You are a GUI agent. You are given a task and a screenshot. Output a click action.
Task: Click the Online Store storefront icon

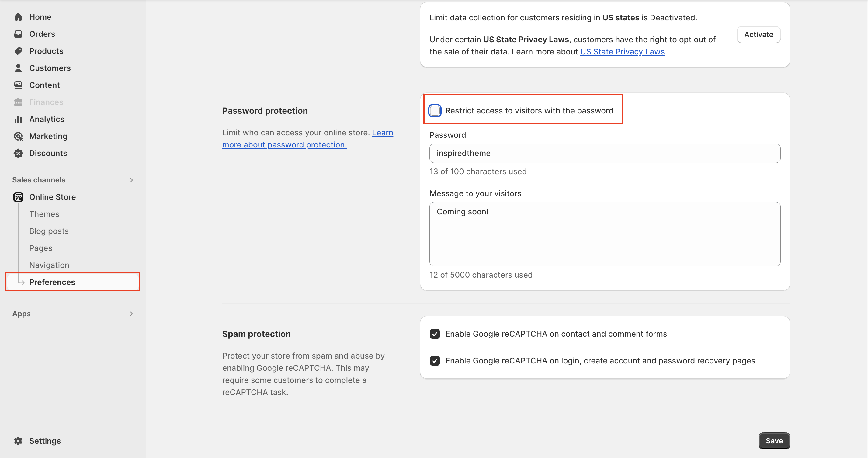(18, 197)
